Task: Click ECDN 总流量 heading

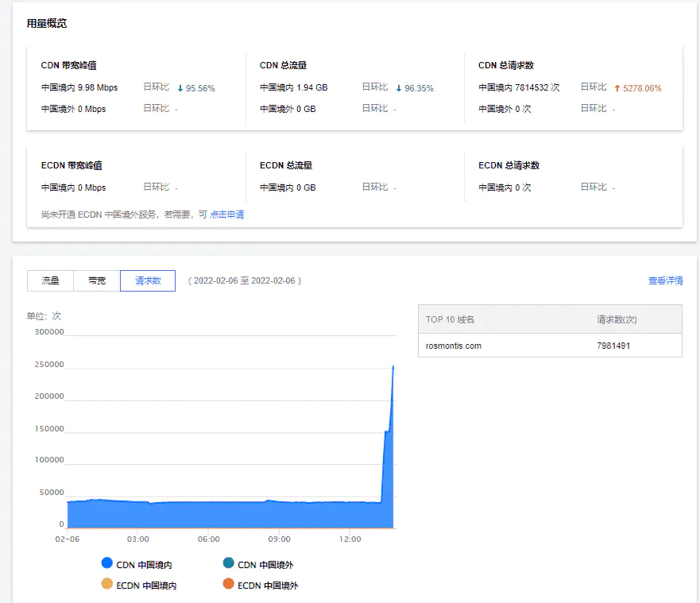Action: click(286, 165)
